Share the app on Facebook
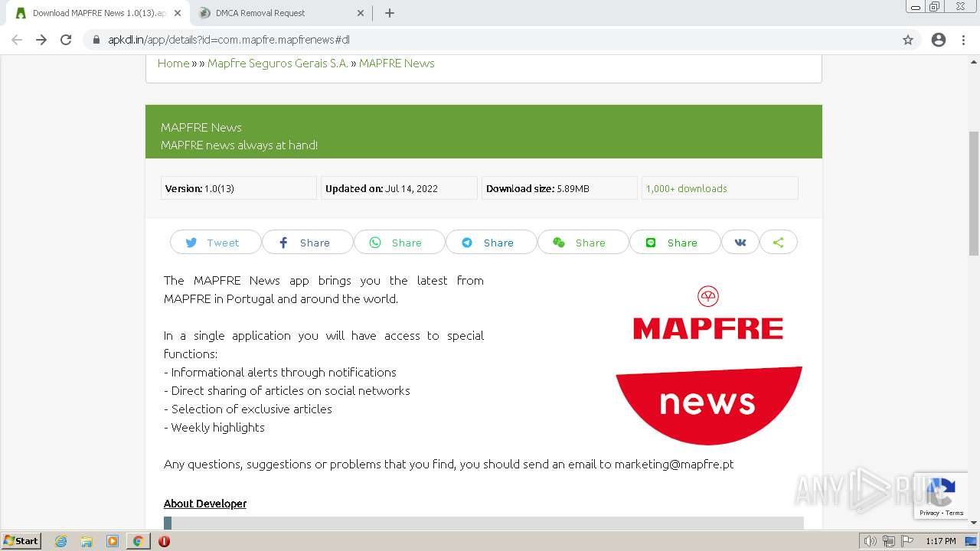The image size is (980, 551). coord(307,243)
